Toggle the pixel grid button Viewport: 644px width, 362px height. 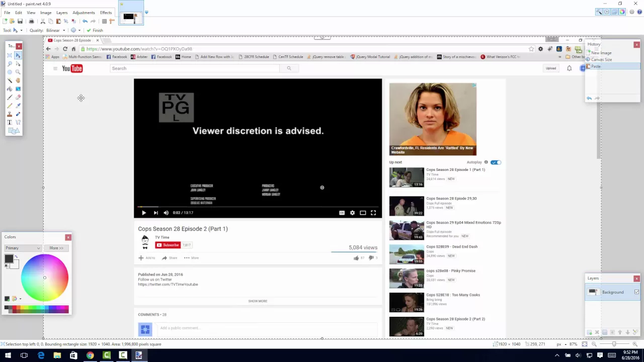click(x=104, y=21)
